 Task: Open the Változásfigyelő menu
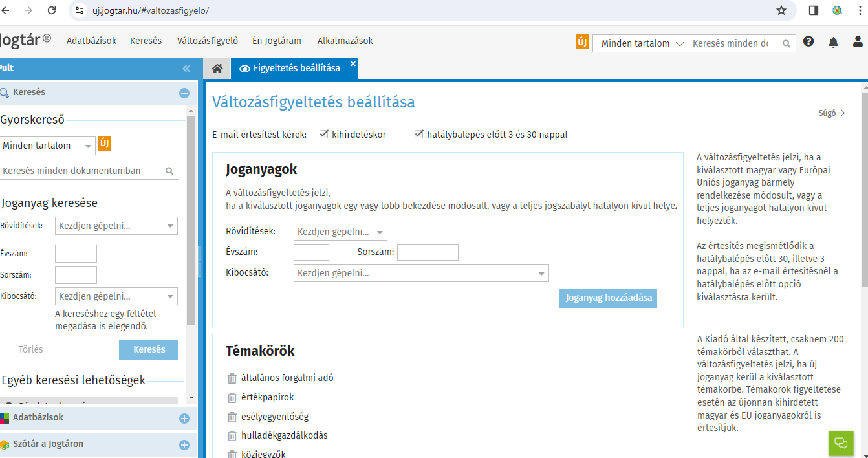(208, 41)
